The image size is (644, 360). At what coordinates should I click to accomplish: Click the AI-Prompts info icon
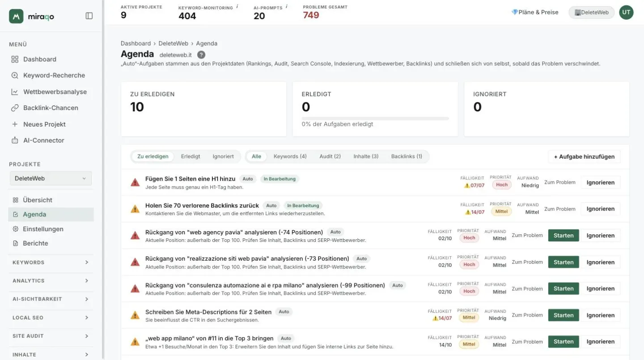tap(286, 7)
